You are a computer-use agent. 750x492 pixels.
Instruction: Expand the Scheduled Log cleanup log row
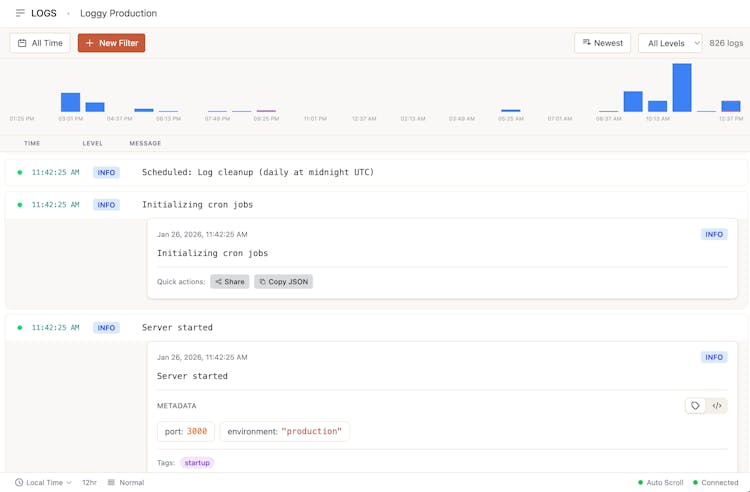click(x=375, y=172)
